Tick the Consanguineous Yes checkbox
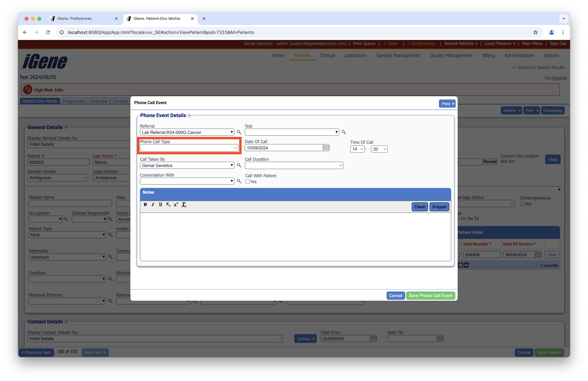Viewport: 588px width, 381px height. tap(522, 204)
